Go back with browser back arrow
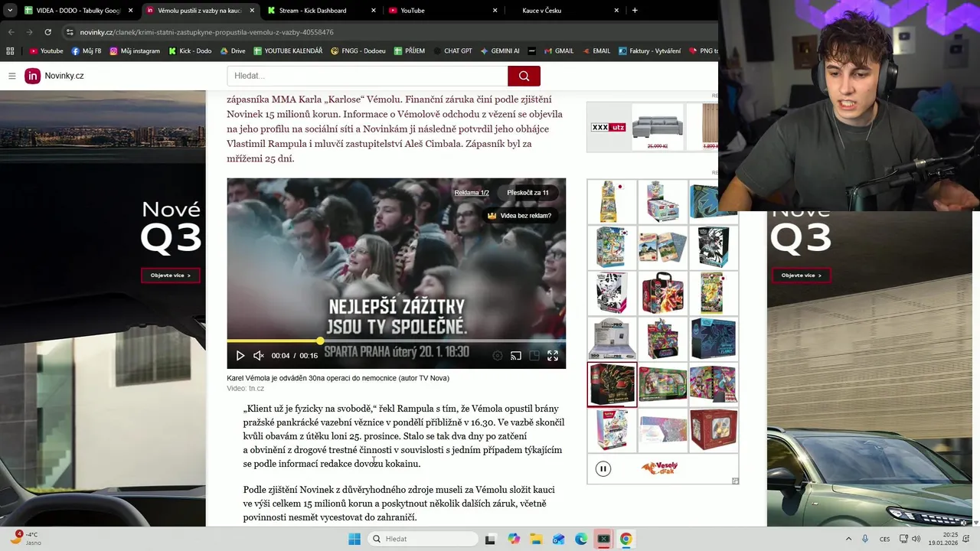This screenshot has height=551, width=980. click(x=11, y=32)
